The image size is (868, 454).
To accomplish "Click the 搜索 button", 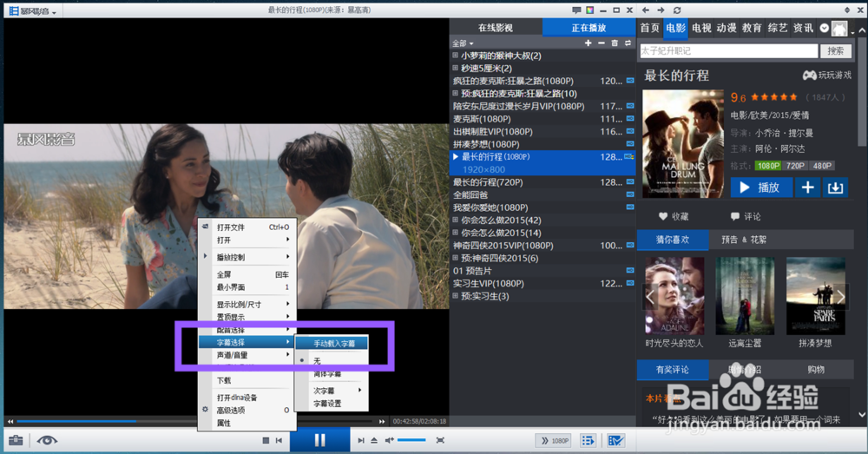I will [x=836, y=51].
